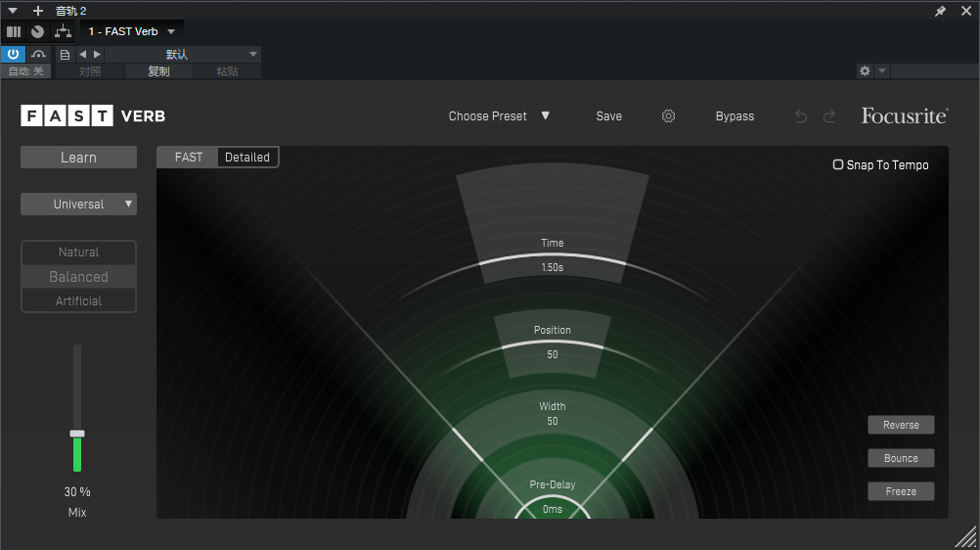Click the window resize grip corner

[x=967, y=537]
